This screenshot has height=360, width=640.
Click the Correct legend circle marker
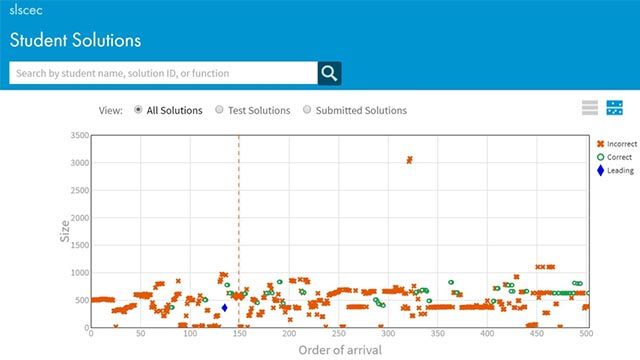tap(600, 157)
